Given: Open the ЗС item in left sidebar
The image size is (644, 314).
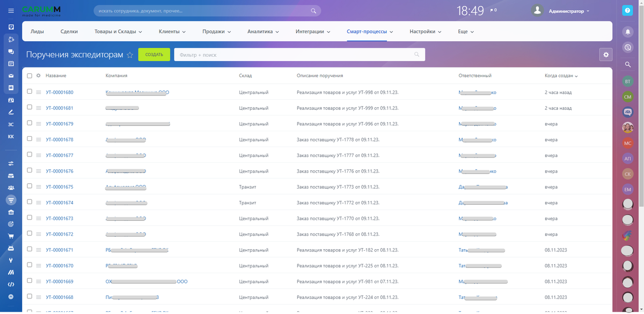Looking at the screenshot, I should pos(11,124).
